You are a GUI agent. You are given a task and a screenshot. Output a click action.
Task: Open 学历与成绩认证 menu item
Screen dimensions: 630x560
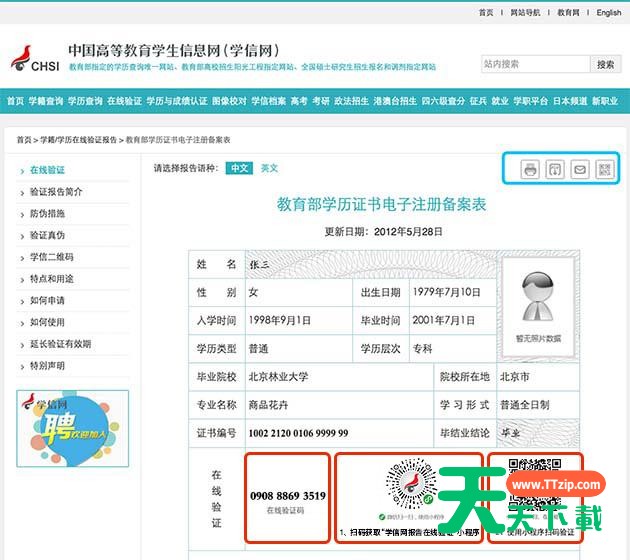(177, 101)
